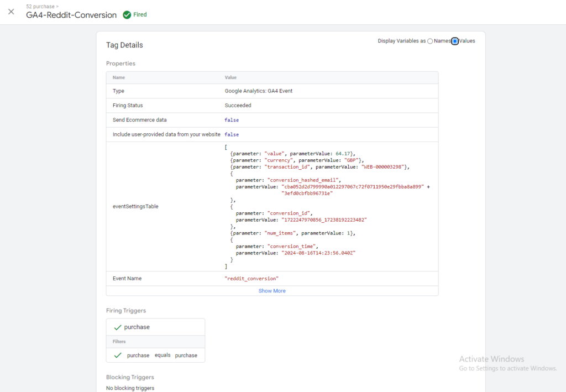Click the false value for Send Ecommerce data
The width and height of the screenshot is (566, 392).
(x=232, y=120)
